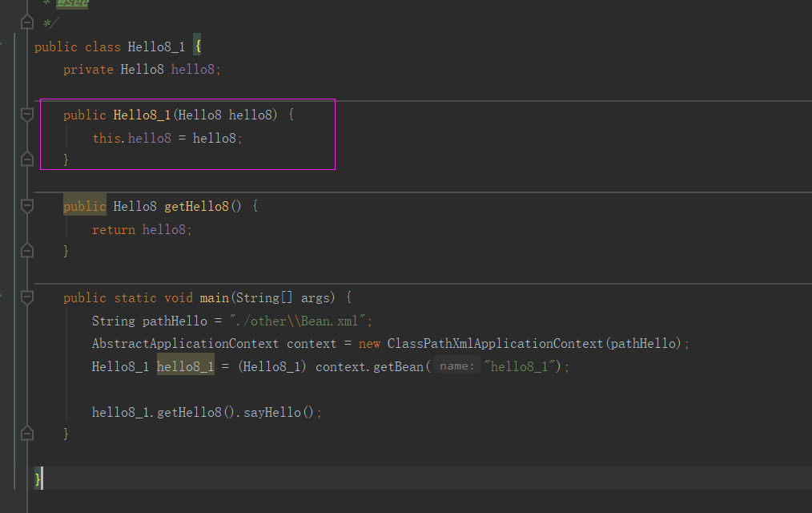Click the hello8 field name in the private declaration
812x513 pixels.
click(x=193, y=70)
